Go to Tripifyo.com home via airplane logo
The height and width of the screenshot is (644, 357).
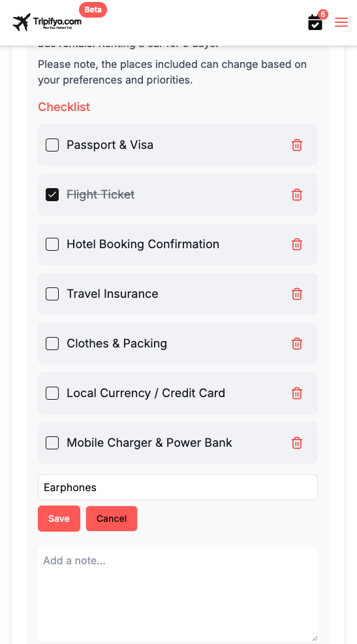click(47, 22)
